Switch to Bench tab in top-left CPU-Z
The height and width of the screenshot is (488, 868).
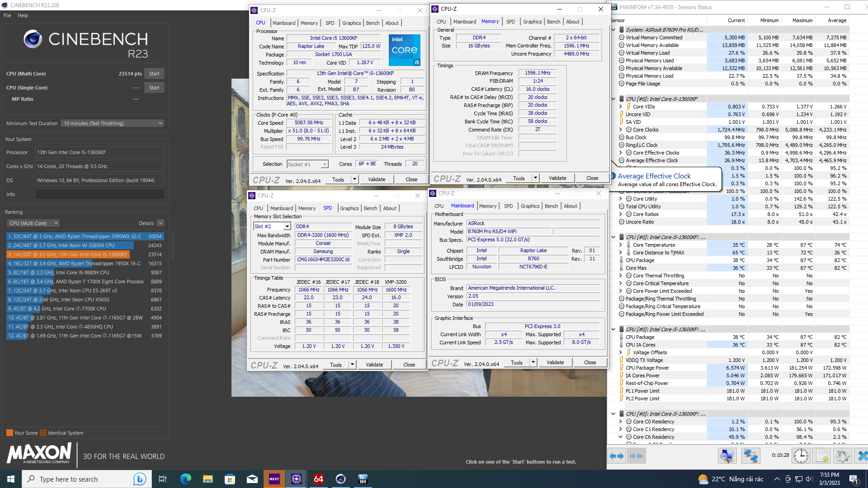point(373,23)
